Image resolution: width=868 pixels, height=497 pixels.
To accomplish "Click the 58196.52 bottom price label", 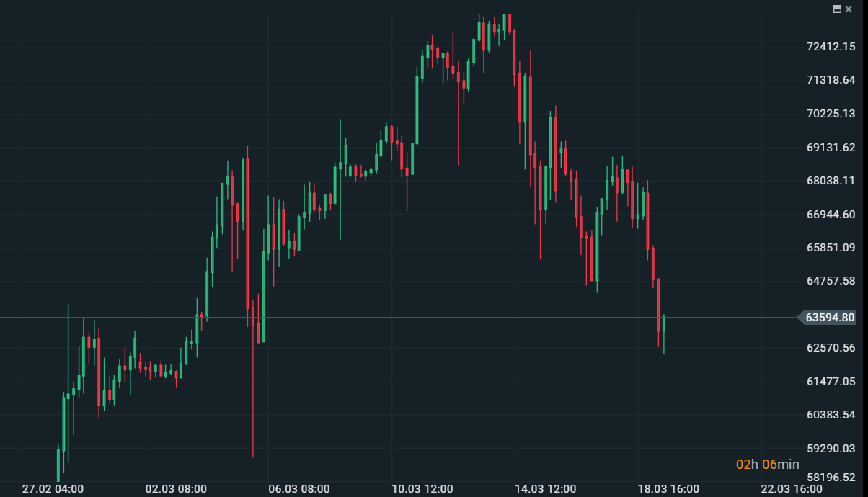I will (831, 478).
